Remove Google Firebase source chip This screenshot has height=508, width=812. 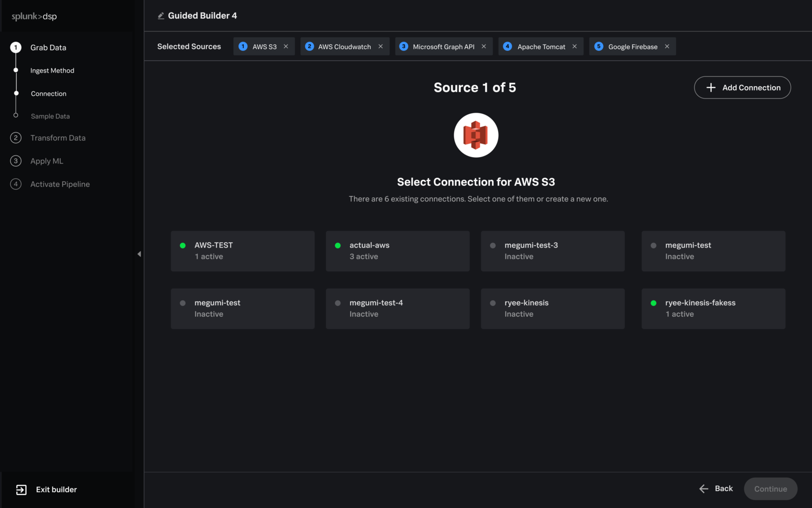tap(667, 47)
